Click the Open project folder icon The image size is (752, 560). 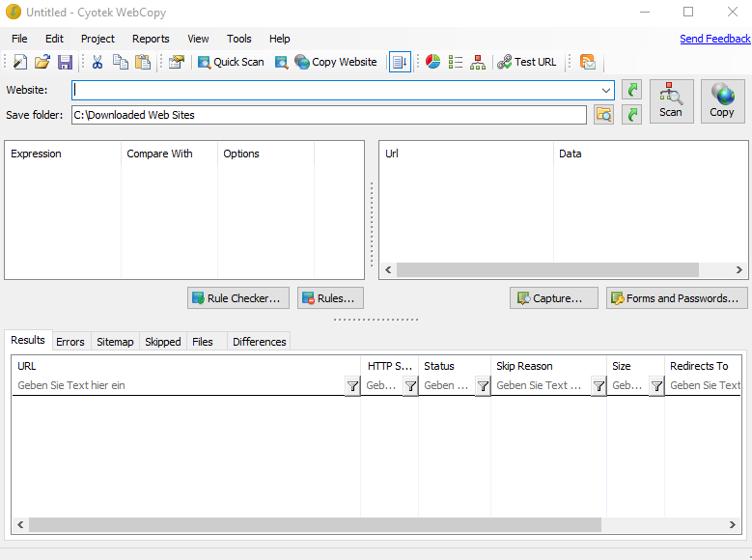tap(42, 62)
